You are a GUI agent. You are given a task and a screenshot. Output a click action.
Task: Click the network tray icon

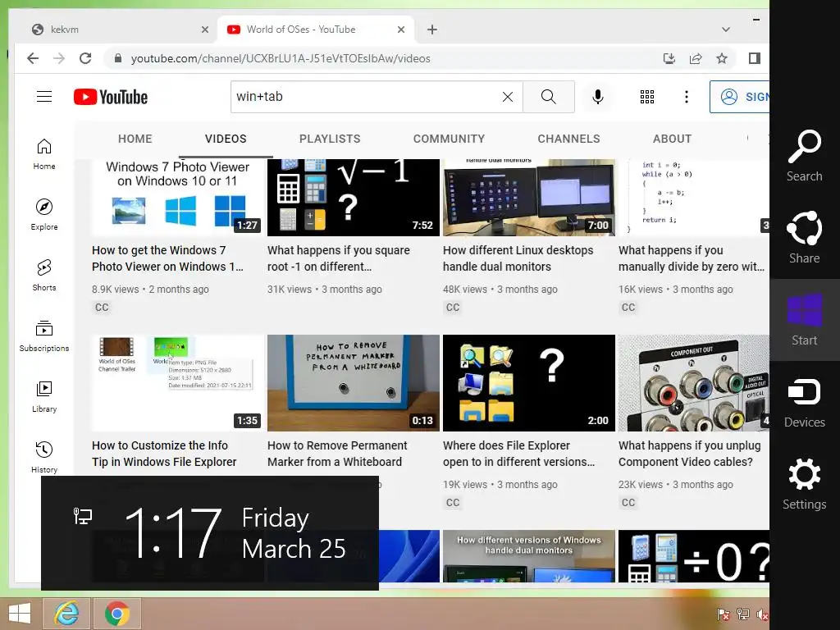tap(743, 614)
